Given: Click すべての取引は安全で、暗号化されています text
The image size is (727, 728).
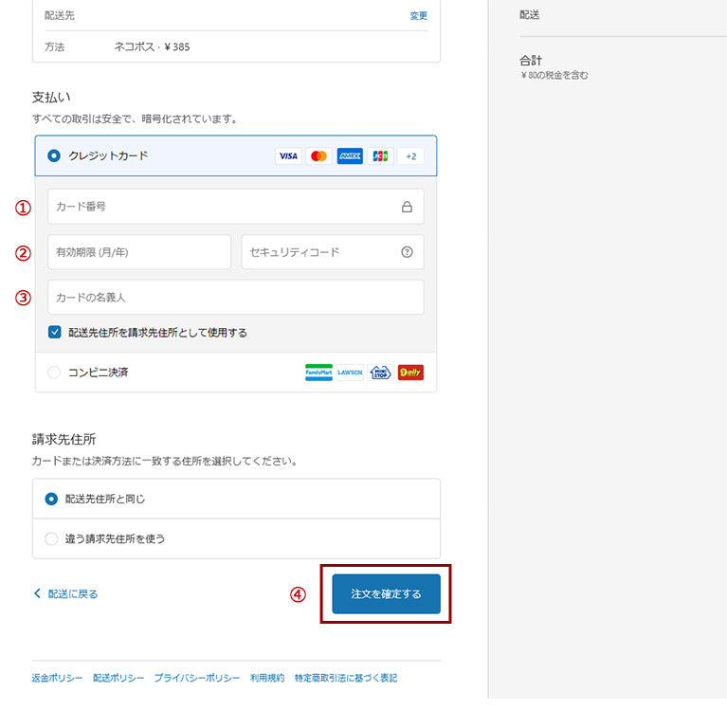Looking at the screenshot, I should (x=135, y=118).
